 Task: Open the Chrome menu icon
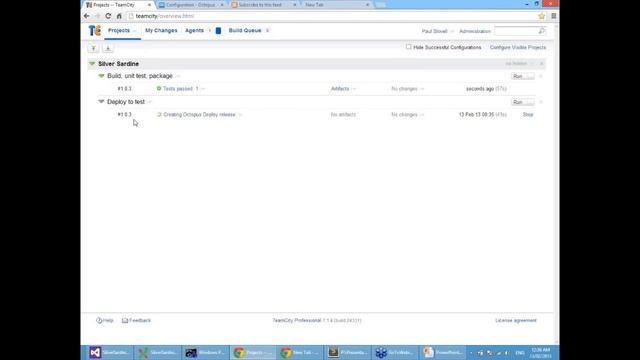tap(553, 16)
